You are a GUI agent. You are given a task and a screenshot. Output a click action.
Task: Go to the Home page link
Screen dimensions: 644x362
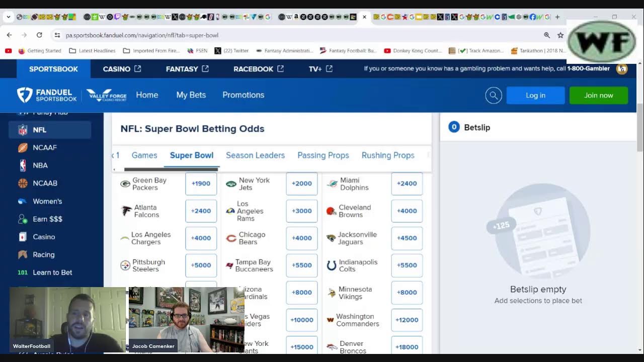pos(147,95)
